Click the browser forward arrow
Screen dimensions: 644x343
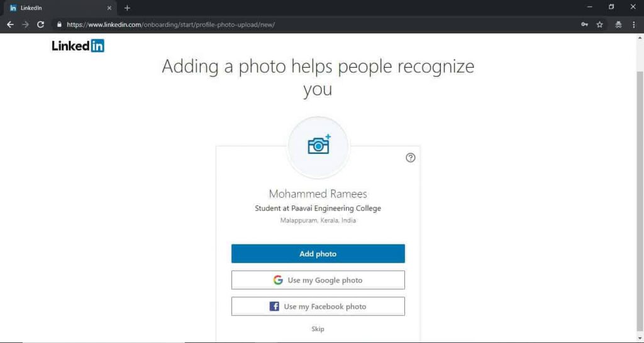(25, 24)
